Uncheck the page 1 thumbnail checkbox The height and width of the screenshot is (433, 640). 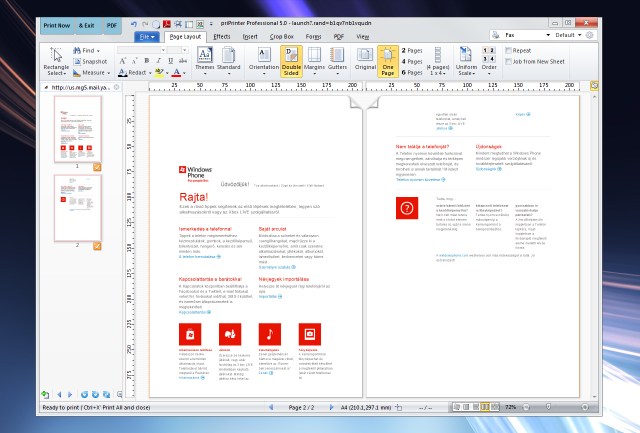(97, 165)
